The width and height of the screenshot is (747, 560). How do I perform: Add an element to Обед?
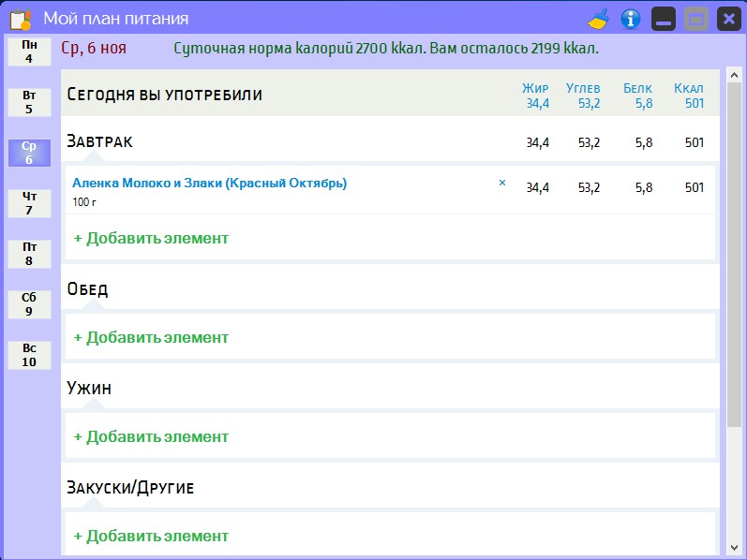pos(151,337)
